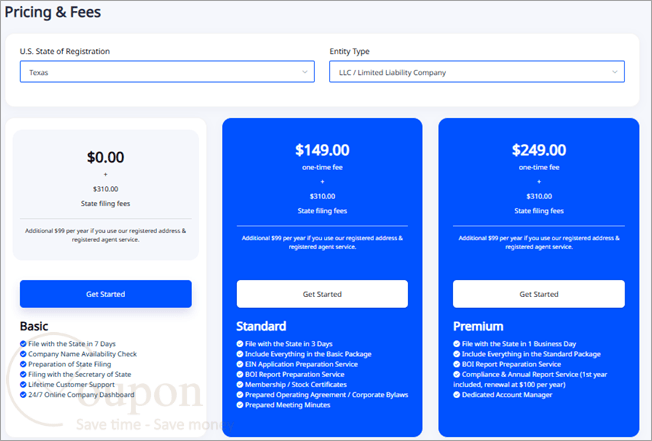Click 'one-time fee' under $149.00
The height and width of the screenshot is (441, 652).
pos(322,168)
